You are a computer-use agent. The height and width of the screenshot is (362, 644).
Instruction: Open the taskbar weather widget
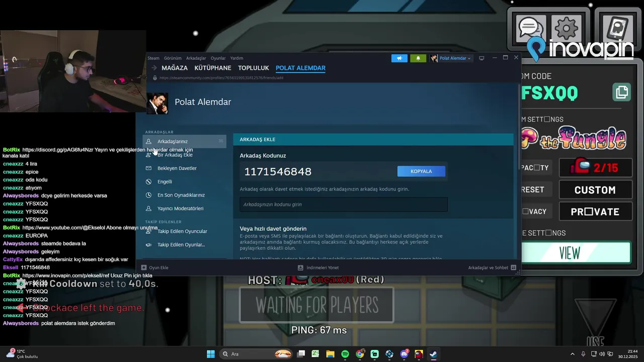22,354
